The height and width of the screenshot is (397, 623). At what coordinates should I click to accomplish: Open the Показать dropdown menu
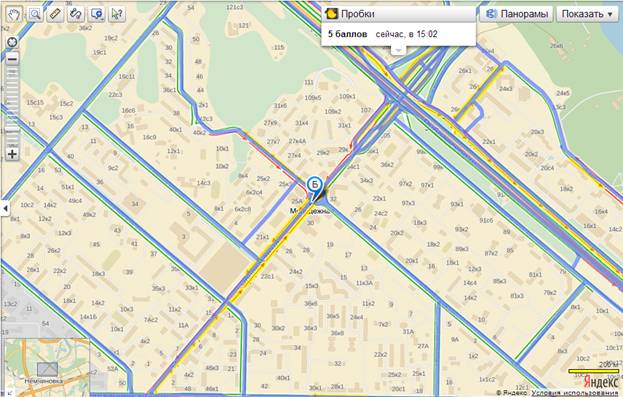tap(587, 14)
